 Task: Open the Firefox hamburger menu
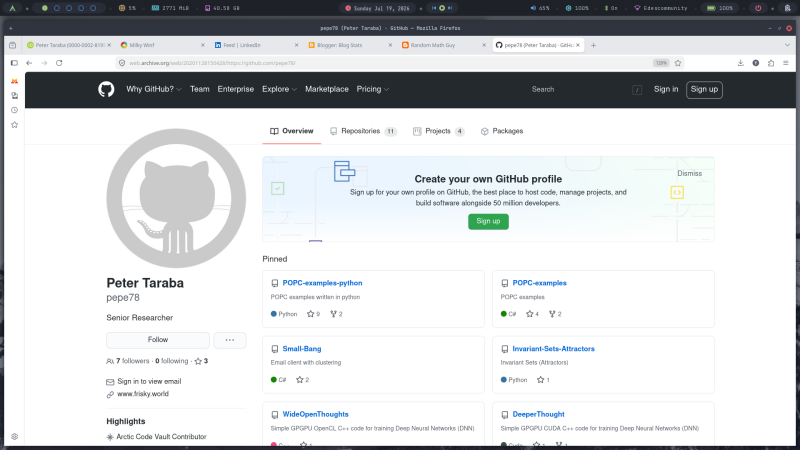(786, 63)
